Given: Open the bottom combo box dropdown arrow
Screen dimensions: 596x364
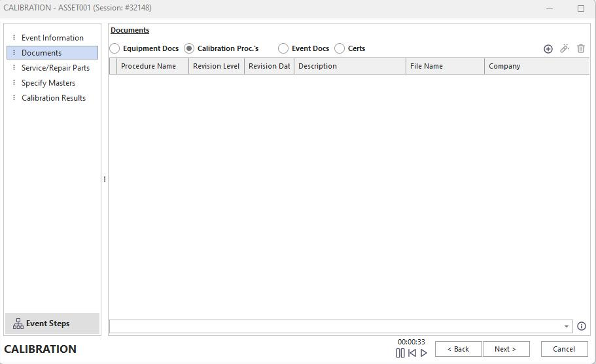Looking at the screenshot, I should click(x=567, y=326).
